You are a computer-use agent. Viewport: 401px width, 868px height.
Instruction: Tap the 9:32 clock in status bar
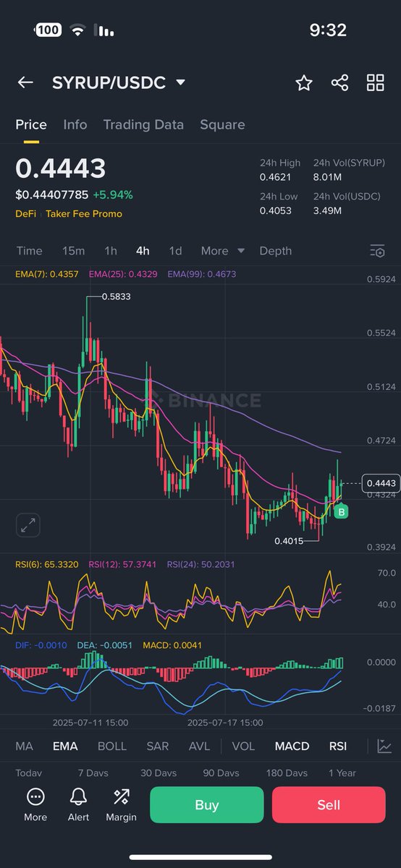pos(328,30)
